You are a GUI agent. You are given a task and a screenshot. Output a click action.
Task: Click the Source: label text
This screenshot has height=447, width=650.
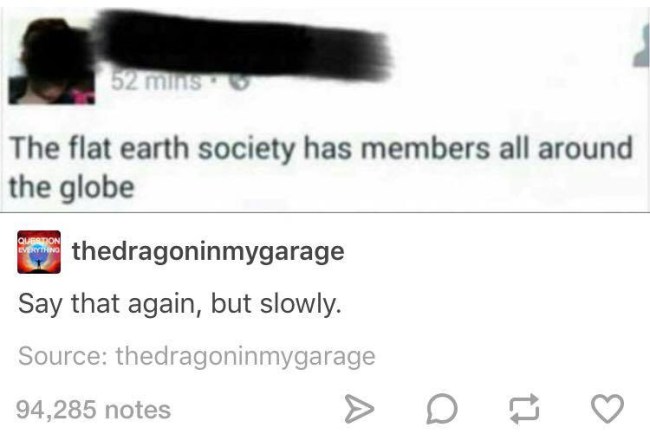(63, 356)
